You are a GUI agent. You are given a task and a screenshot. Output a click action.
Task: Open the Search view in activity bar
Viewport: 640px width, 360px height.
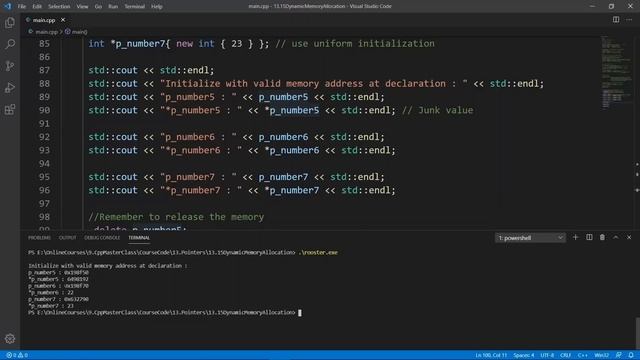coord(10,44)
